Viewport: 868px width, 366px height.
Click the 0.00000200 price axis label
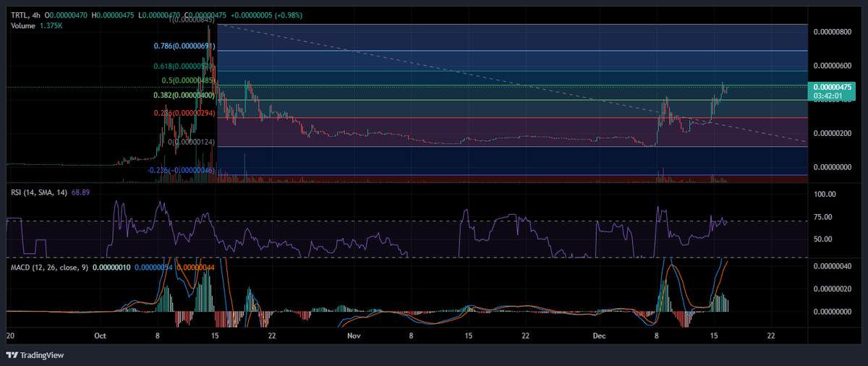point(832,133)
